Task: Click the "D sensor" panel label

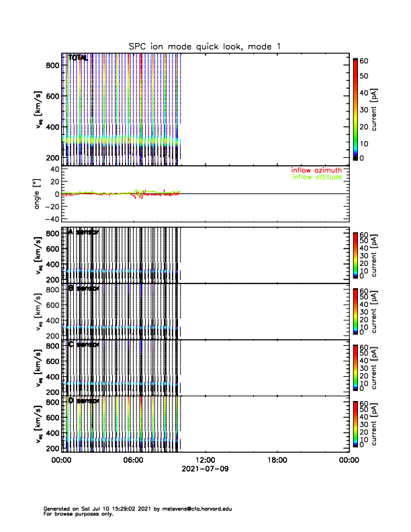Action: [x=83, y=400]
